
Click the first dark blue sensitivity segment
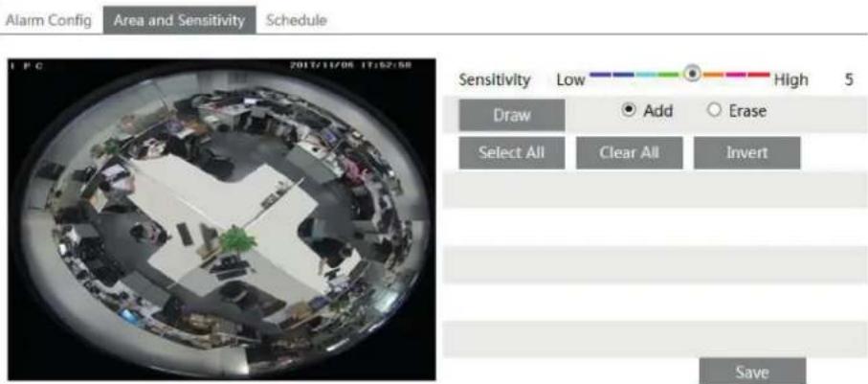601,75
